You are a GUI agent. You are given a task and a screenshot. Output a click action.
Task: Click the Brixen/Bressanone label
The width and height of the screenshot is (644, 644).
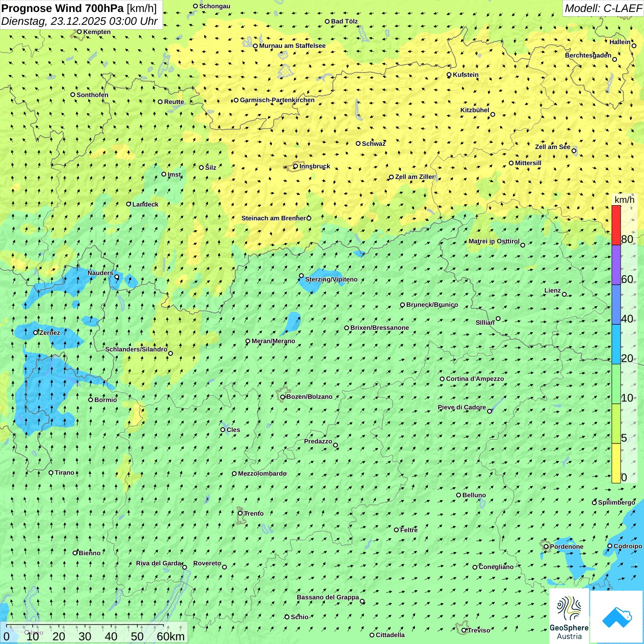379,328
